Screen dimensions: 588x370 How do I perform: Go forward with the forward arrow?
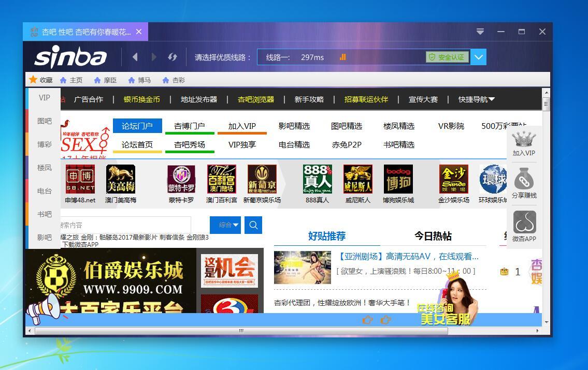(x=154, y=57)
